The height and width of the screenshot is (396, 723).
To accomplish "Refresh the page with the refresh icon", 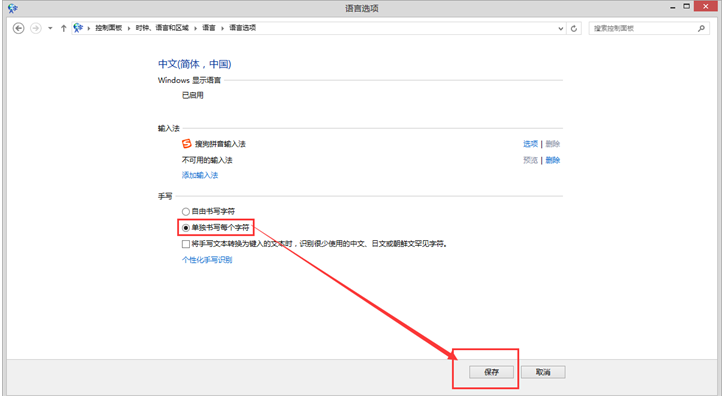I will pyautogui.click(x=574, y=28).
